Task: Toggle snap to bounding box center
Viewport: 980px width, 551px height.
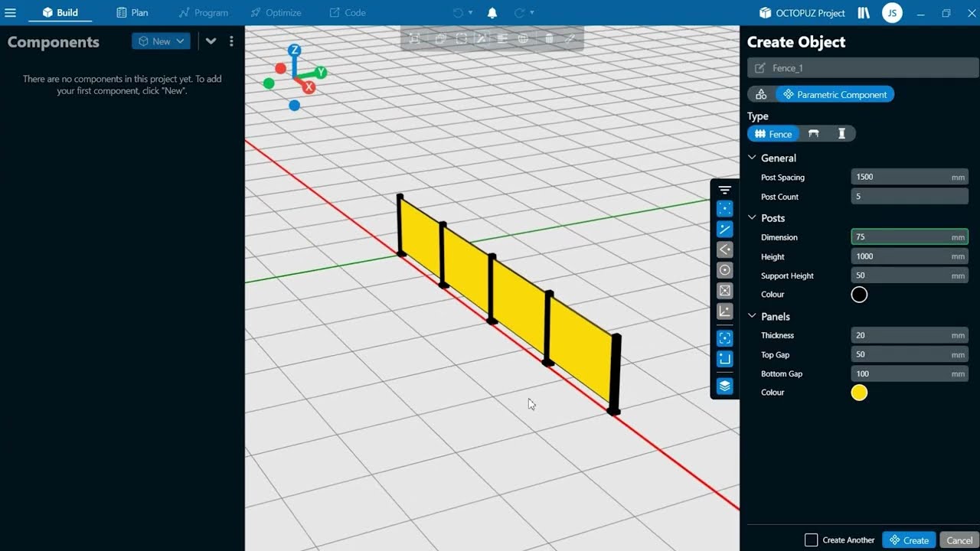Action: pyautogui.click(x=725, y=337)
